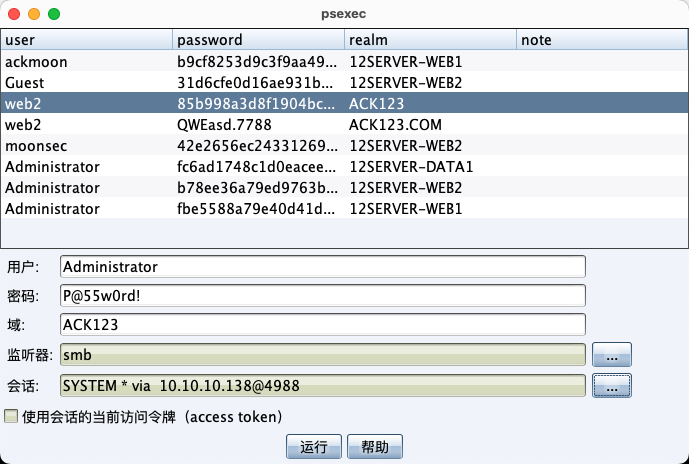Select the moonsec credential row
The width and height of the screenshot is (689, 464).
point(344,146)
